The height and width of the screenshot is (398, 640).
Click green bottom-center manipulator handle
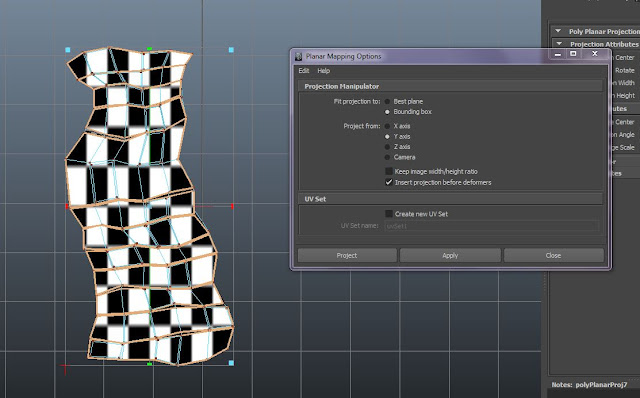point(149,363)
